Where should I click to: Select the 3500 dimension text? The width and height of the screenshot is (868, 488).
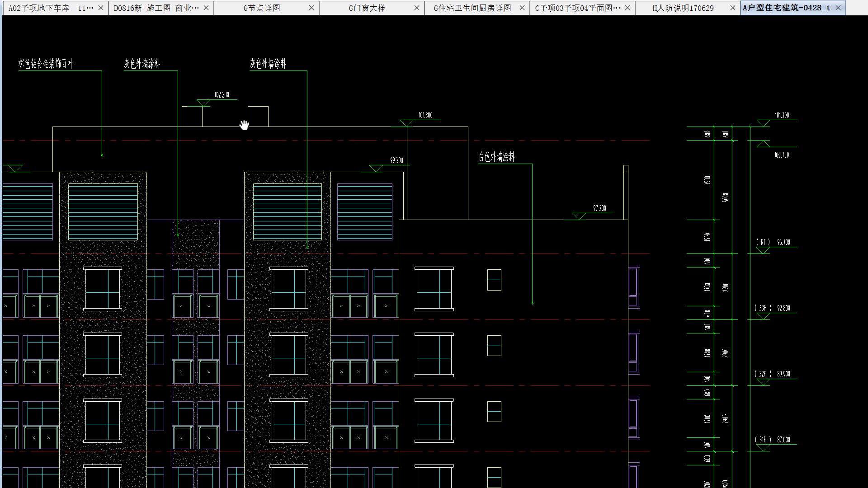(708, 180)
